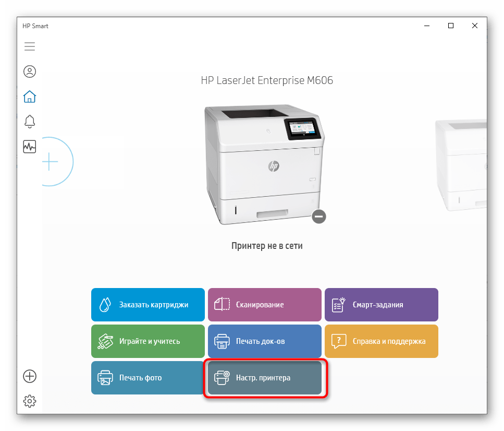Open the Смарт-задания tile
504x431 pixels.
381,305
